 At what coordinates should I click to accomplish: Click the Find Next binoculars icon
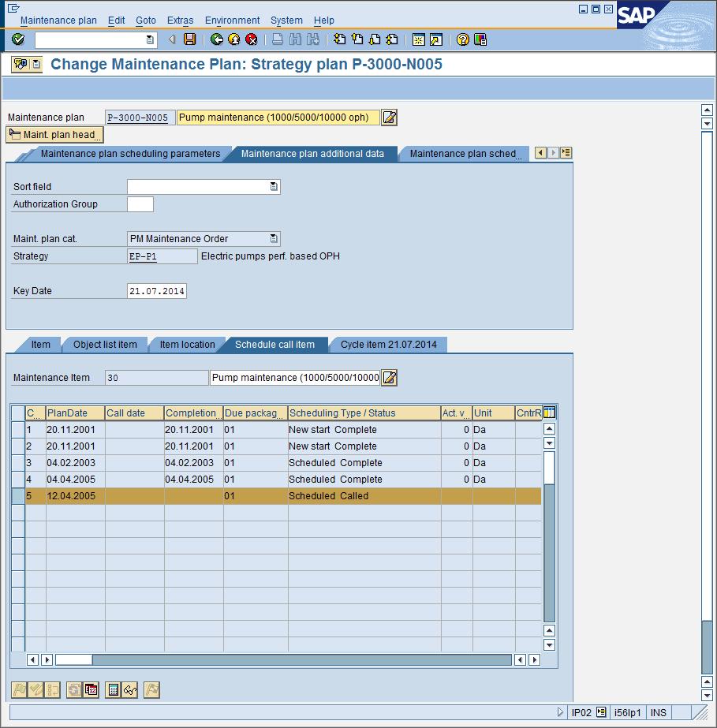pyautogui.click(x=312, y=39)
